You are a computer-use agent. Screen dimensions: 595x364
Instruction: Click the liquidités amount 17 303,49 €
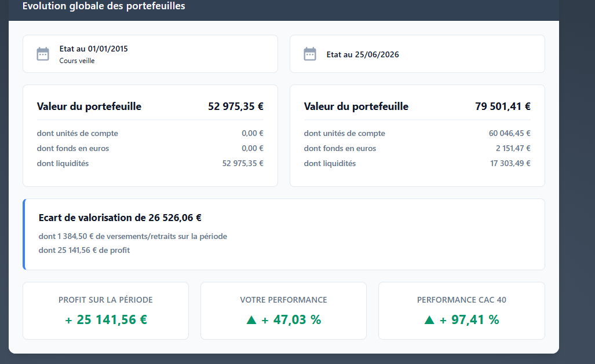pyautogui.click(x=510, y=163)
